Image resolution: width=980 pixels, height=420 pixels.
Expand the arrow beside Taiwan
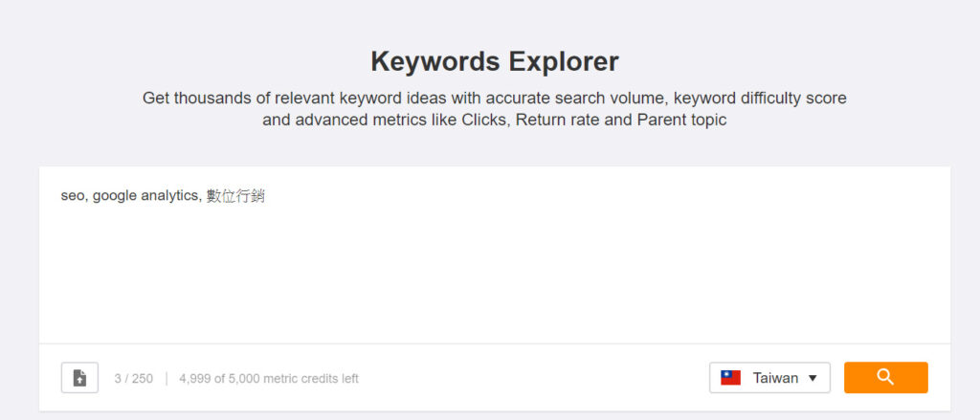pos(813,378)
